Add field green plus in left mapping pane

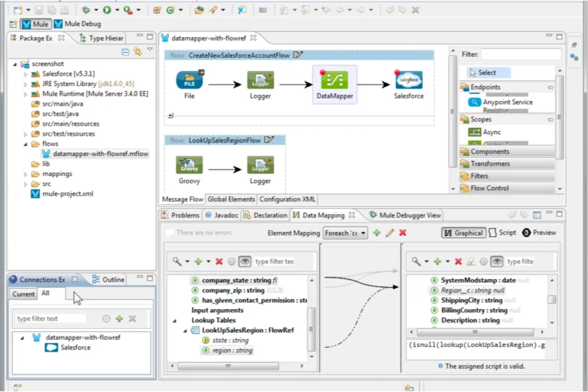(x=198, y=261)
